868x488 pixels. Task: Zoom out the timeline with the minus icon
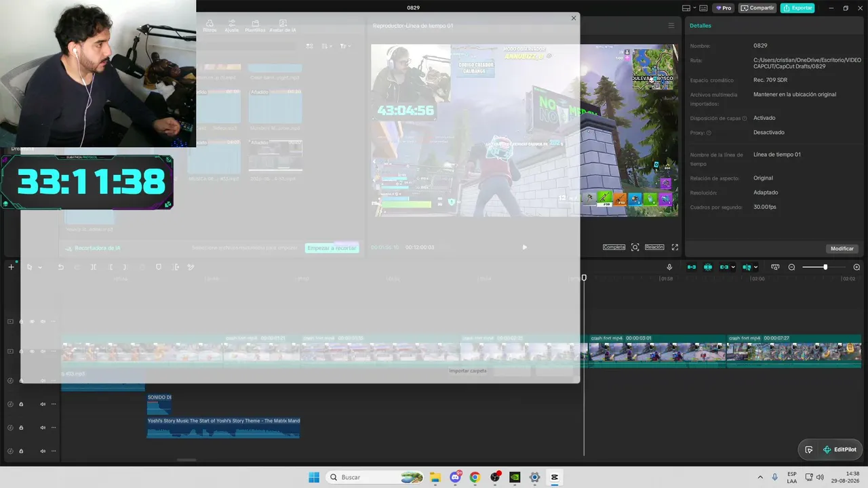pos(791,267)
